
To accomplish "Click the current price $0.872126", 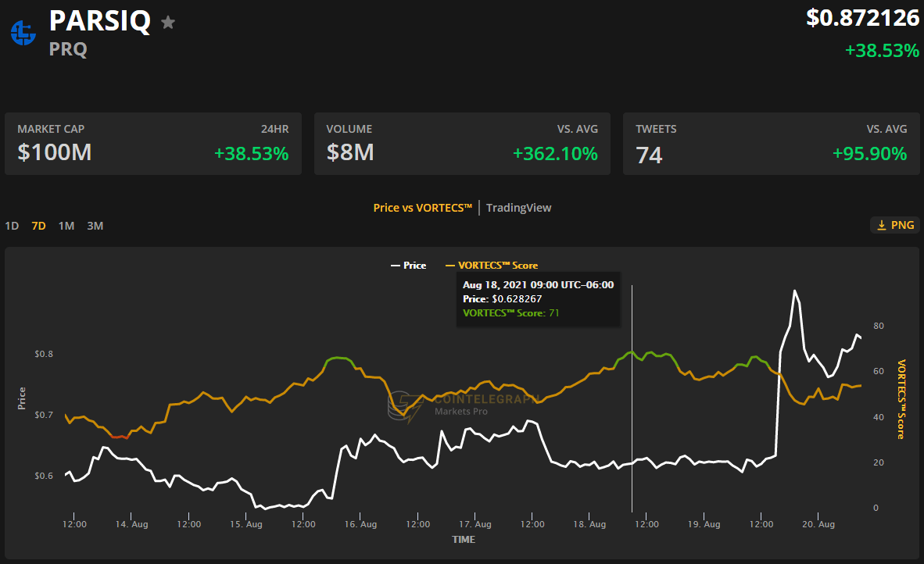I will pos(862,18).
